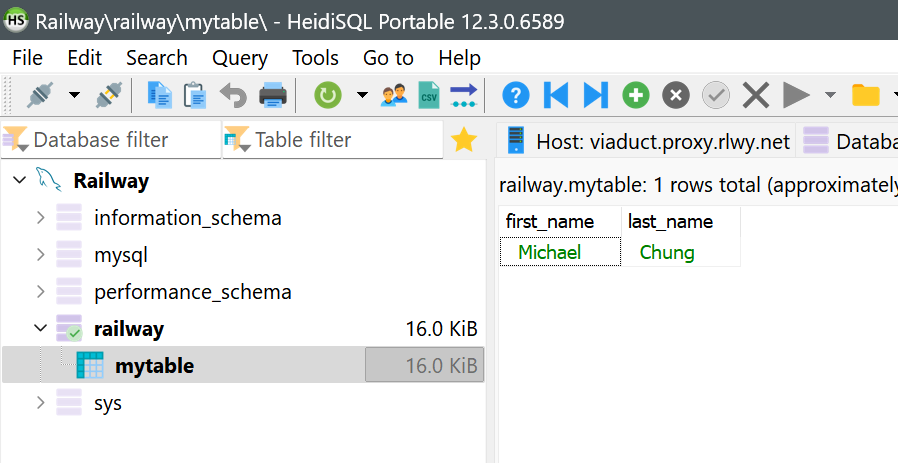Switch to the Host: viaduct.proxy.rlwy.net tab
The height and width of the screenshot is (463, 898).
coord(646,140)
